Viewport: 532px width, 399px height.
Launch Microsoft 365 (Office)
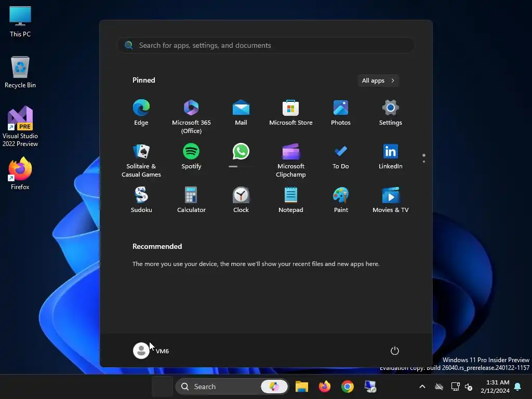(x=191, y=117)
